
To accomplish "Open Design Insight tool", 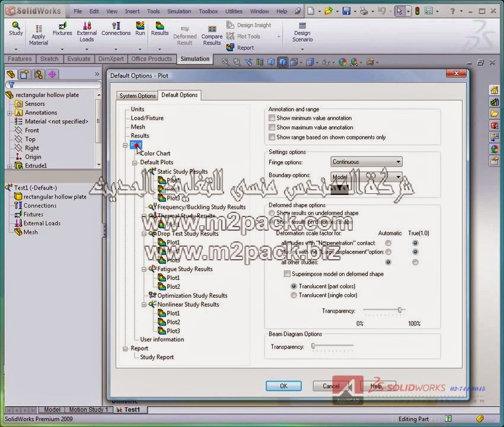I will point(249,25).
